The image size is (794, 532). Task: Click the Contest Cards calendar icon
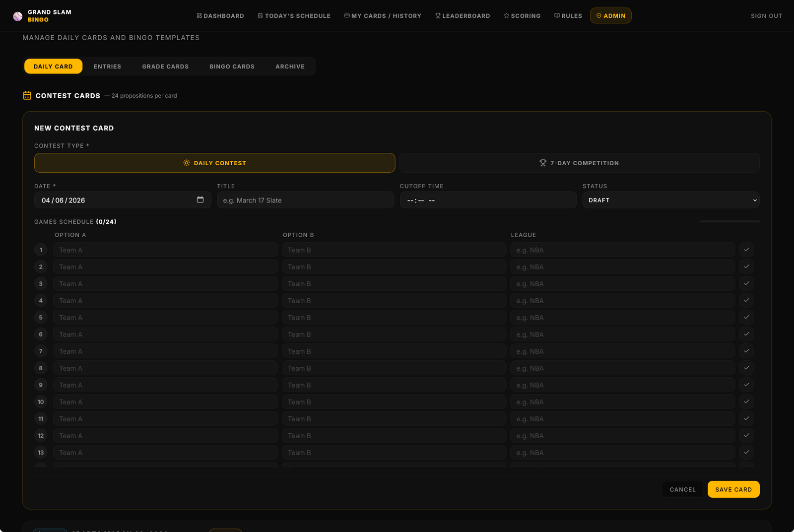27,95
